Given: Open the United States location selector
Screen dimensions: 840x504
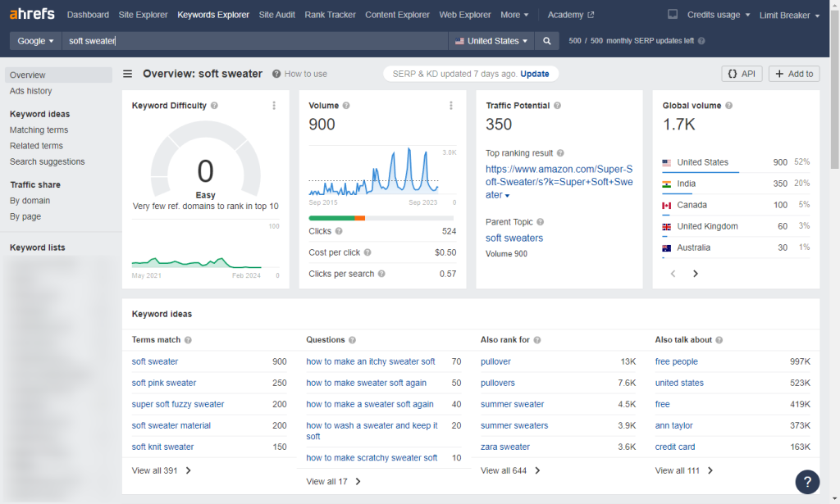Looking at the screenshot, I should (x=490, y=40).
